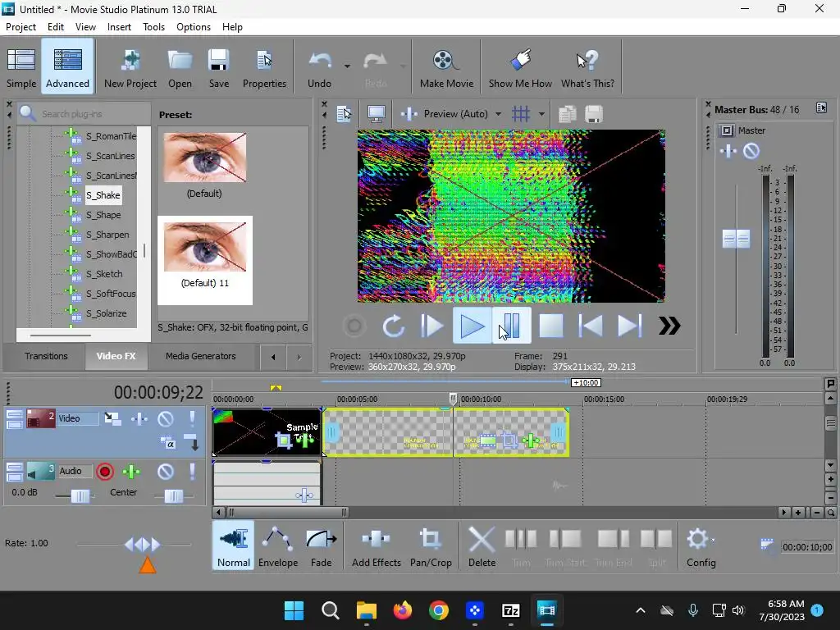The image size is (840, 630).
Task: Click the Search plug-ins field
Action: [84, 113]
